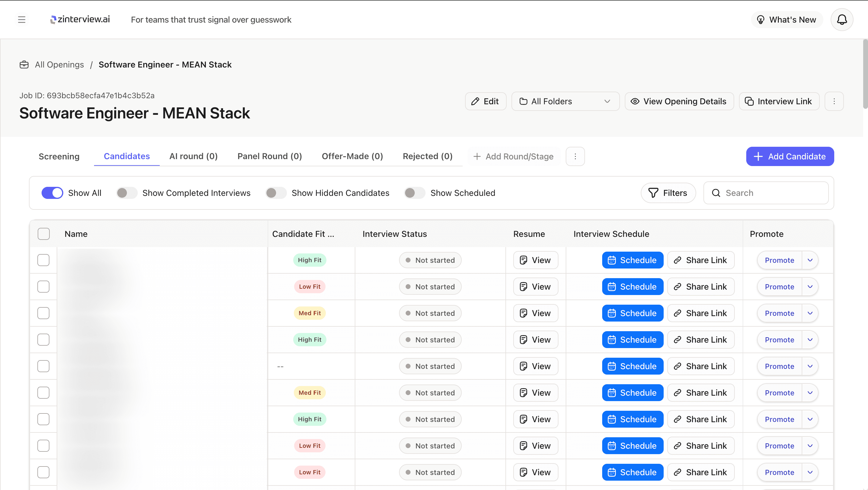868x490 pixels.
Task: Click the pencil icon on Edit
Action: click(x=475, y=102)
